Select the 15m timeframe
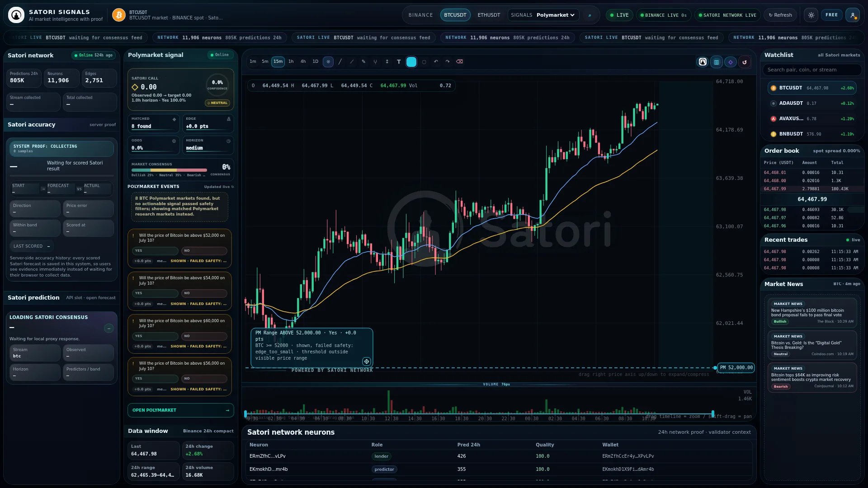 point(278,62)
